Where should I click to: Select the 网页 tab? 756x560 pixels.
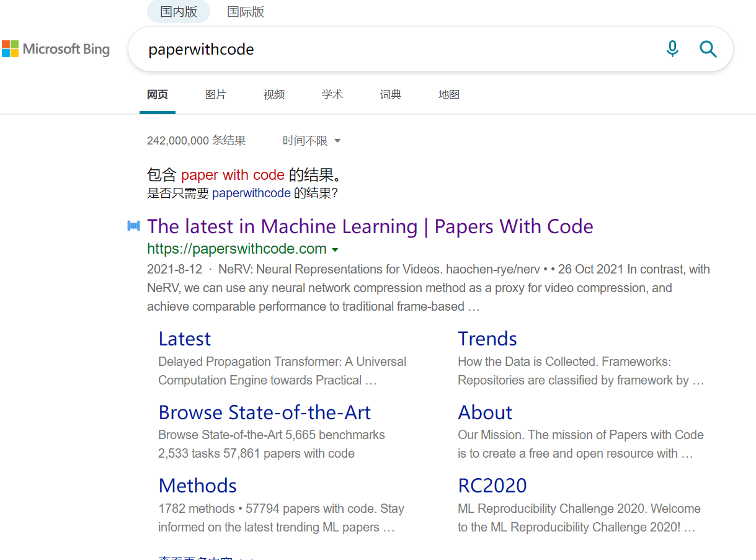[158, 95]
